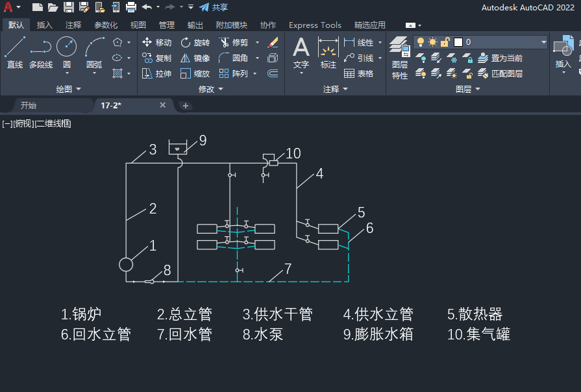
Task: Expand the Draw (绘图) panel
Action: 68,88
